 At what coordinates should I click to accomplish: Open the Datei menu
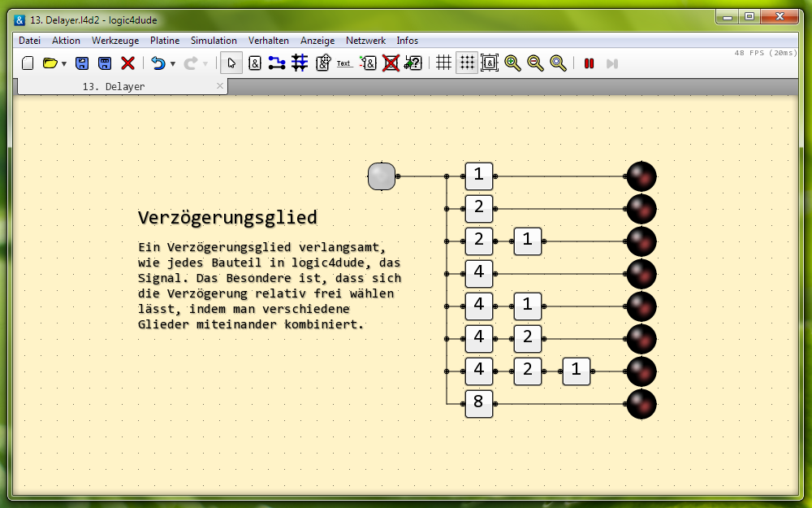29,41
